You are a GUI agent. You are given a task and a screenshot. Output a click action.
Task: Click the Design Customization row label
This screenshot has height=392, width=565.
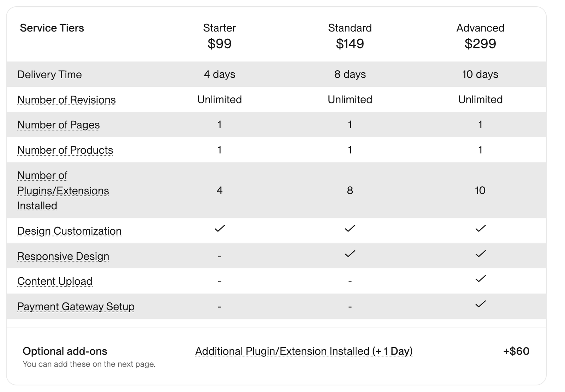coord(70,231)
